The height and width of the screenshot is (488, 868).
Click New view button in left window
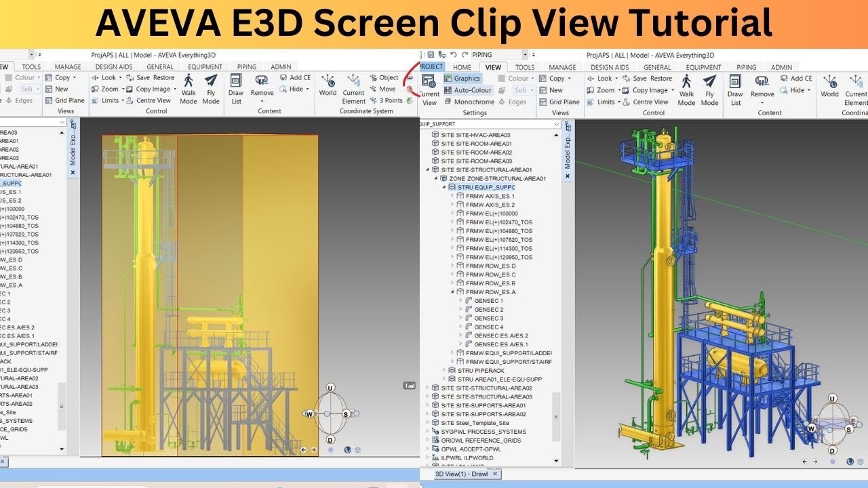57,89
